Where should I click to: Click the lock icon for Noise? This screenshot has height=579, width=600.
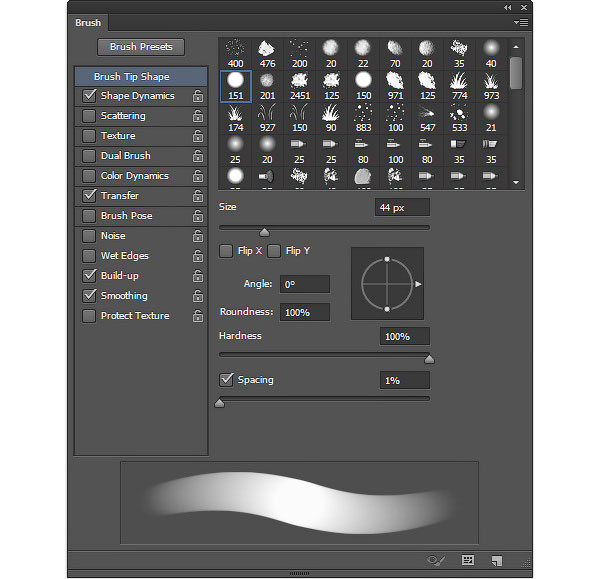click(198, 236)
